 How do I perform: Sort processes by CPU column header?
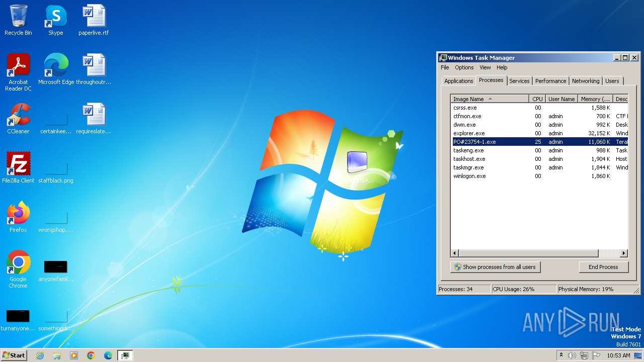(538, 99)
